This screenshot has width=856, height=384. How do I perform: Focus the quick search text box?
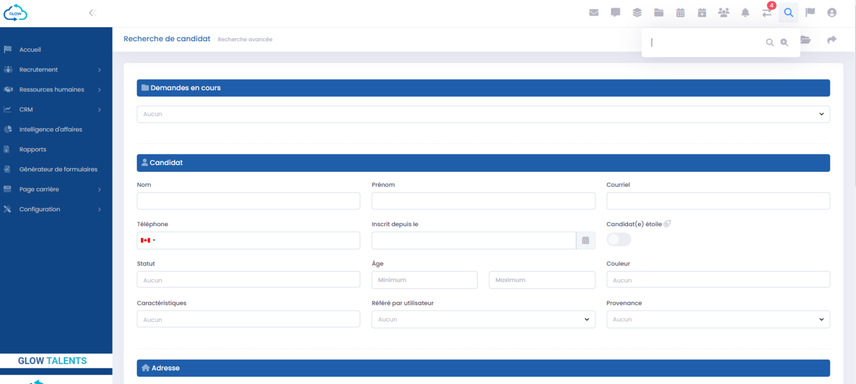(x=706, y=43)
